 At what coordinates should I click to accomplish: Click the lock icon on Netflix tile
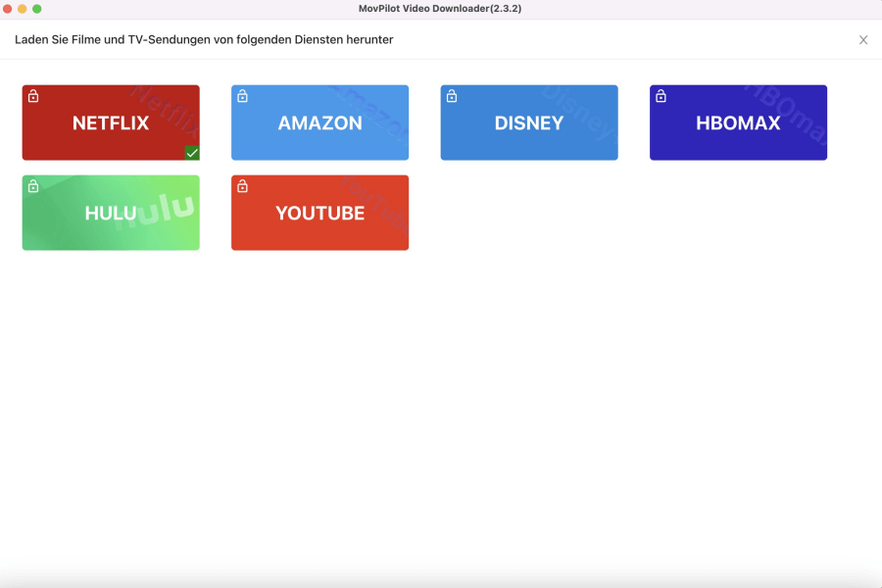click(33, 96)
